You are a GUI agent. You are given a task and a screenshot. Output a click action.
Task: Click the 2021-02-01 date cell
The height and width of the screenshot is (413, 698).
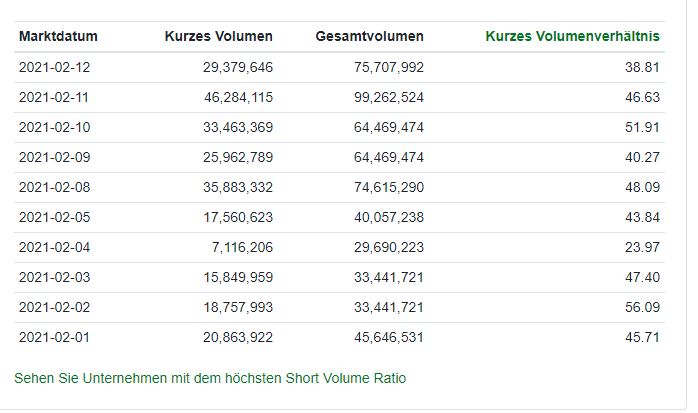[54, 337]
